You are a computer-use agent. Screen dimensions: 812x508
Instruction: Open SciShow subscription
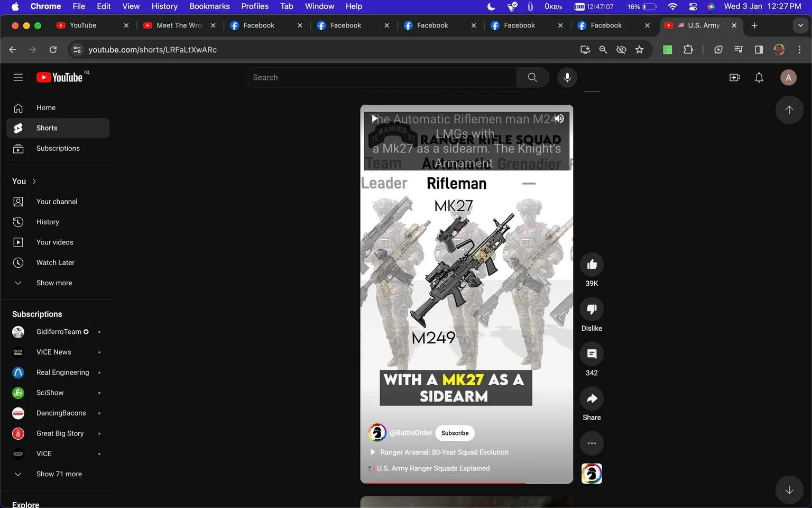click(x=58, y=393)
